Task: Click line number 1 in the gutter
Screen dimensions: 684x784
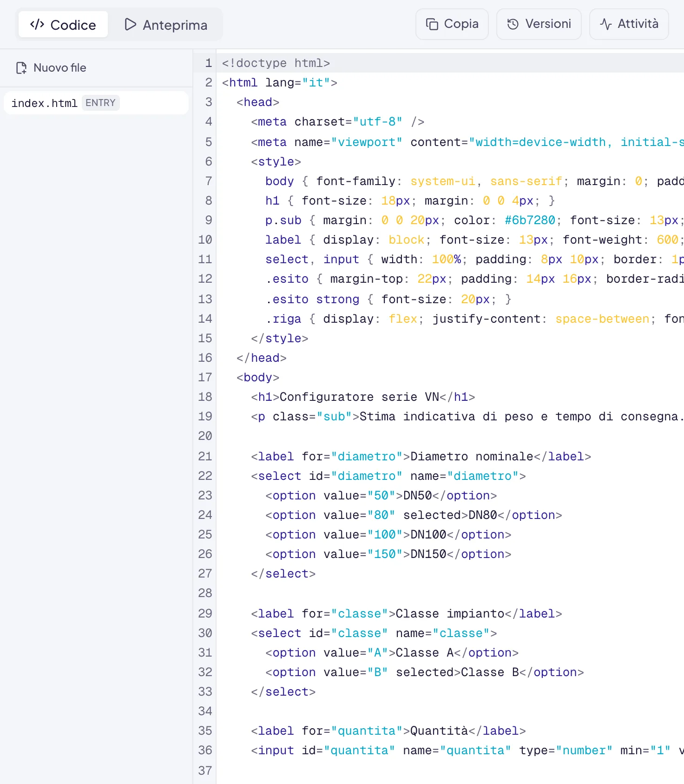Action: coord(209,63)
